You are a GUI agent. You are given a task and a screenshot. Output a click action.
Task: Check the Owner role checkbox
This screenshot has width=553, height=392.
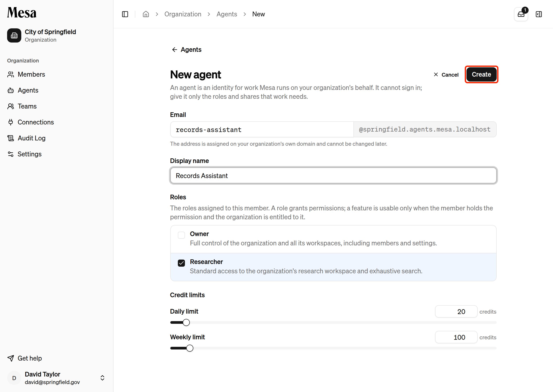coord(181,235)
